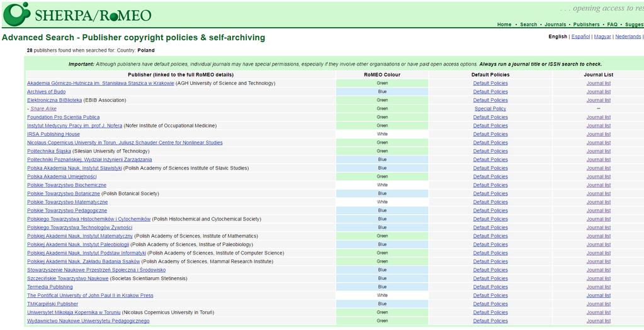Click the SHERPA/RoMEO logo
The image size is (644, 330).
click(x=77, y=14)
